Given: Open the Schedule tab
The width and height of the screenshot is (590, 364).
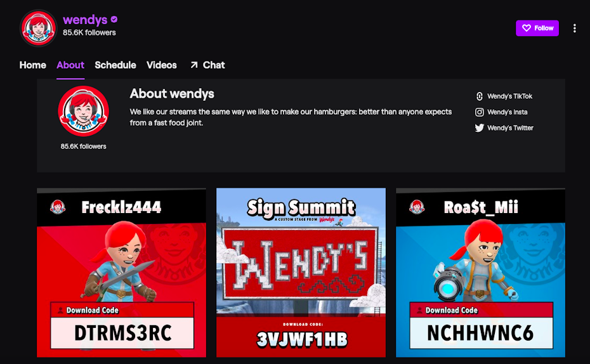Looking at the screenshot, I should (x=115, y=65).
